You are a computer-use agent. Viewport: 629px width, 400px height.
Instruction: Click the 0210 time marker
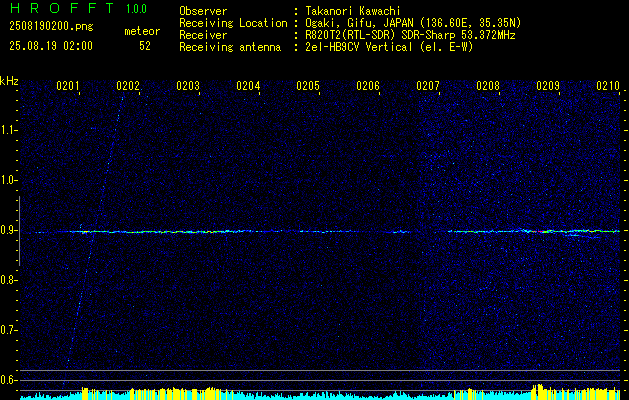(608, 86)
